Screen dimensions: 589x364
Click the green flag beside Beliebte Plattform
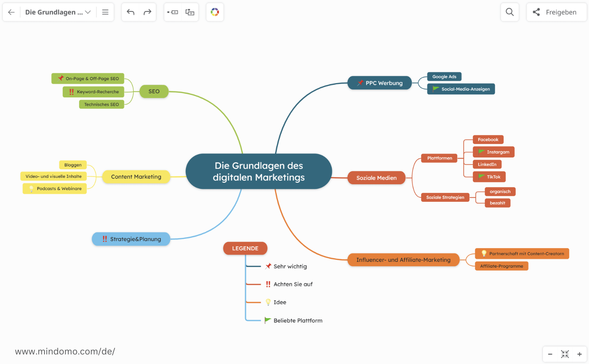[268, 320]
